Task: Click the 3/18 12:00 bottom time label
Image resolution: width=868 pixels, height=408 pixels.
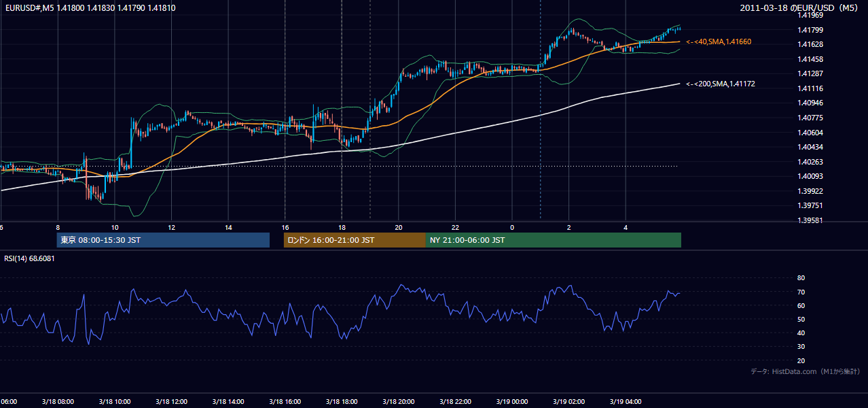Action: (171, 401)
